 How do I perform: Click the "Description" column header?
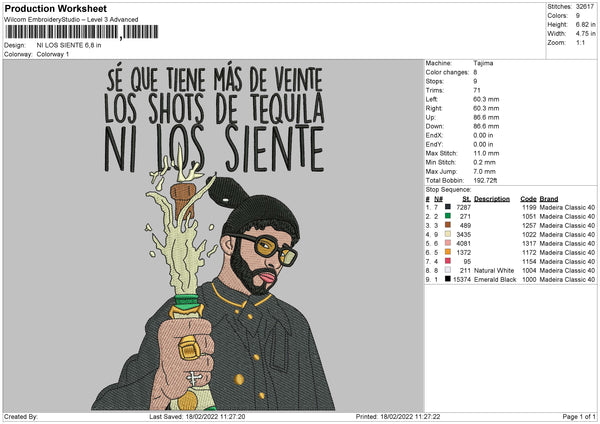click(492, 199)
